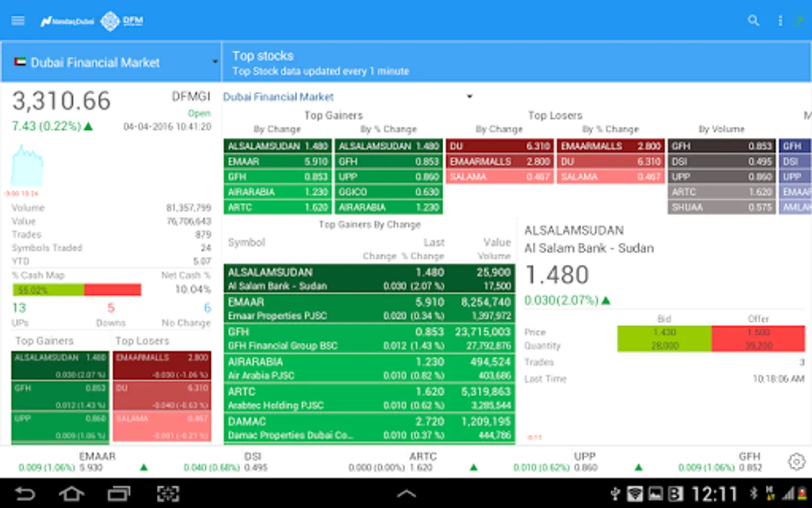Image resolution: width=812 pixels, height=508 pixels.
Task: Tap the large 1.480 price in detail panel
Action: tap(557, 275)
